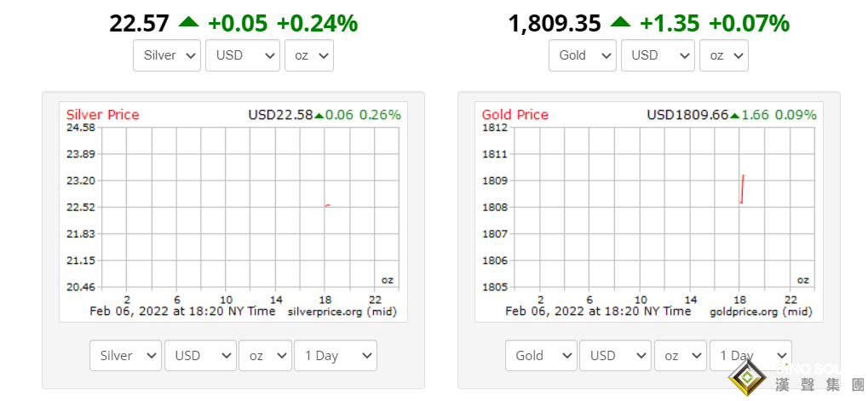Open the Silver metal dropdown above the silver chart

168,55
